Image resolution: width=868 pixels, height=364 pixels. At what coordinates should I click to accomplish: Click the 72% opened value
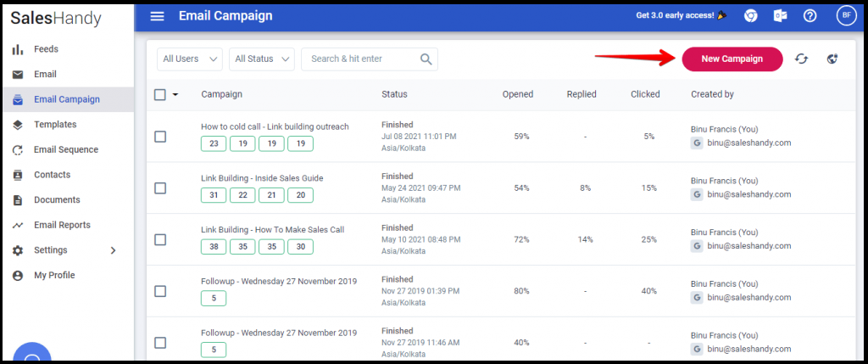tap(521, 240)
